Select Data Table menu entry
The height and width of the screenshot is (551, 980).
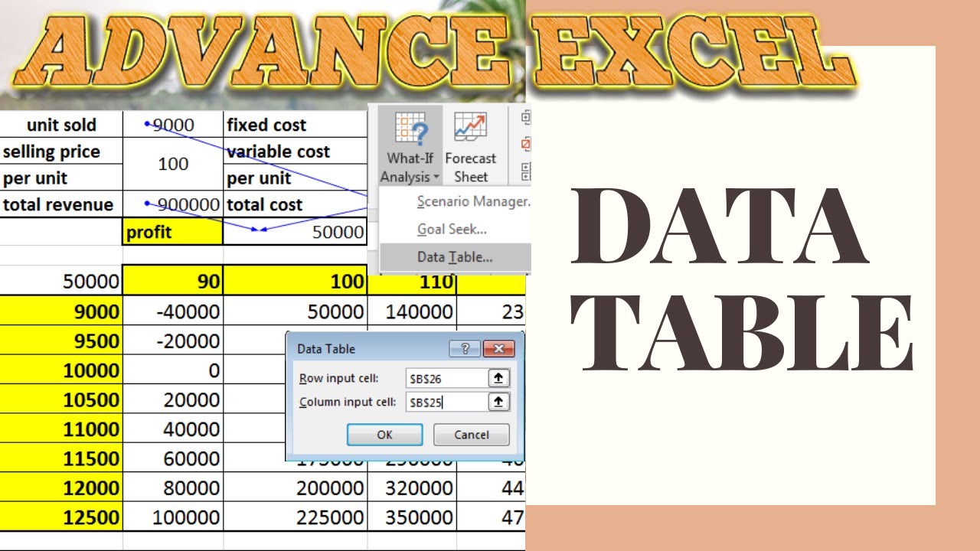455,257
